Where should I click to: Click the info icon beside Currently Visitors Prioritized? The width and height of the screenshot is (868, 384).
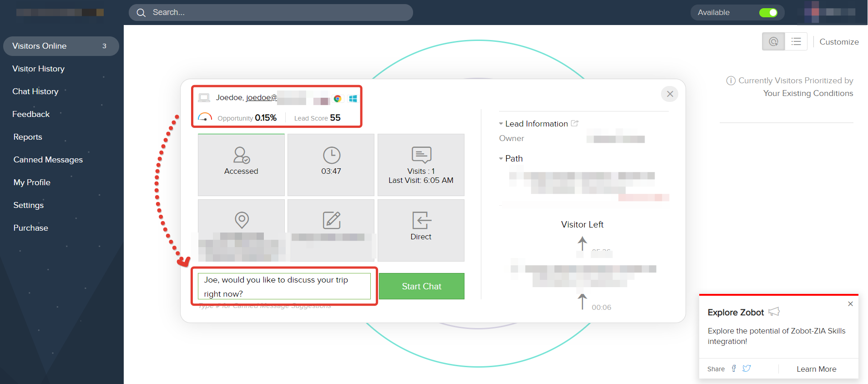click(x=731, y=81)
